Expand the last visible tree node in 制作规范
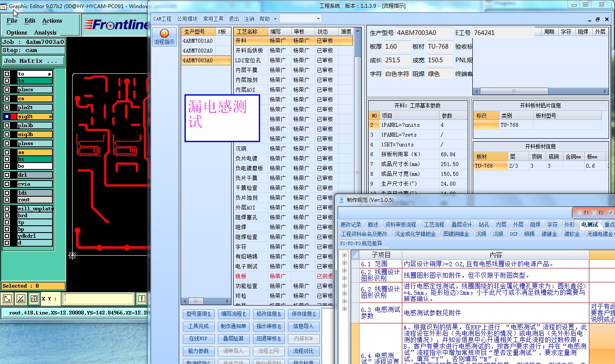 point(344,309)
